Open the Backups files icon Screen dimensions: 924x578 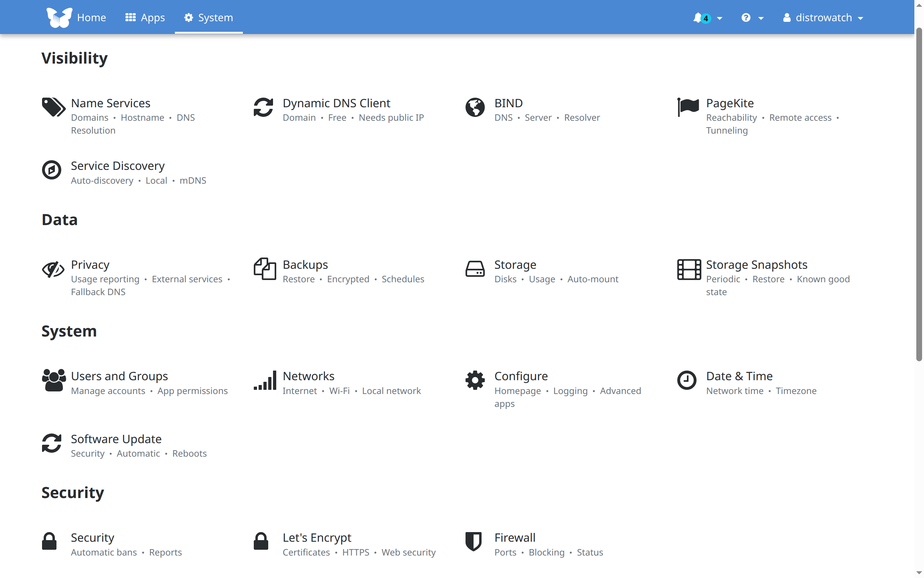265,269
